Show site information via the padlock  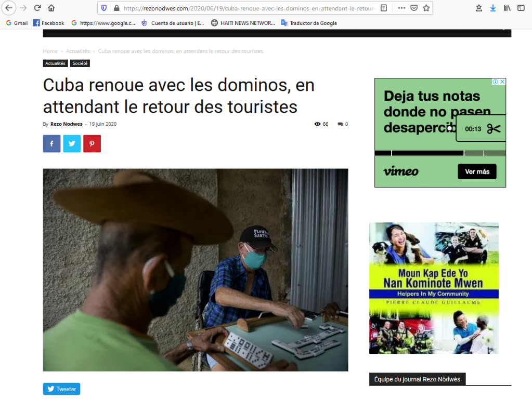(x=116, y=8)
